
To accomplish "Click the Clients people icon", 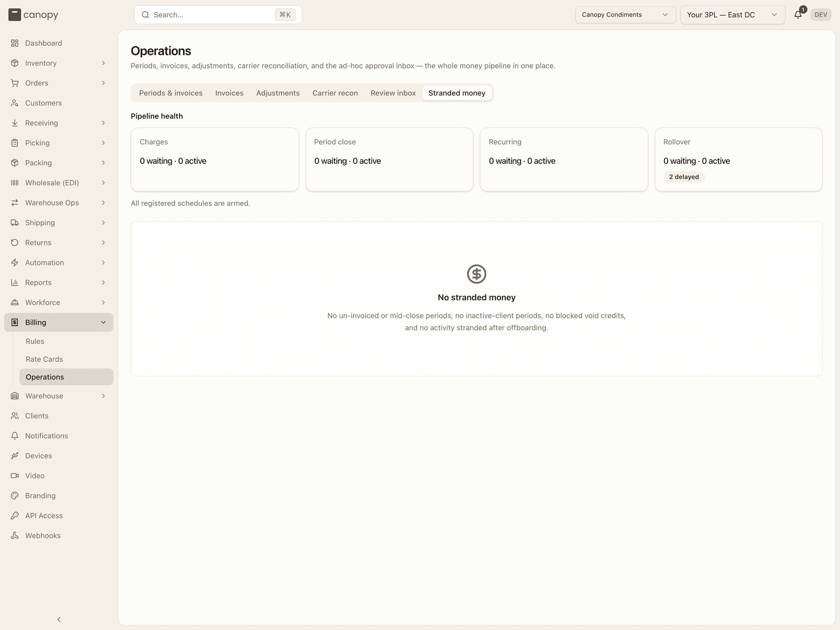I will [x=15, y=416].
